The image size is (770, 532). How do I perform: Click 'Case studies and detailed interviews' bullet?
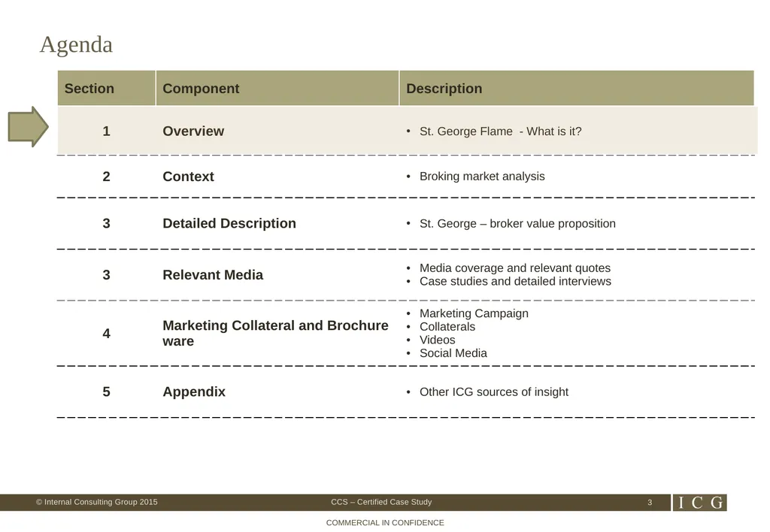[515, 281]
